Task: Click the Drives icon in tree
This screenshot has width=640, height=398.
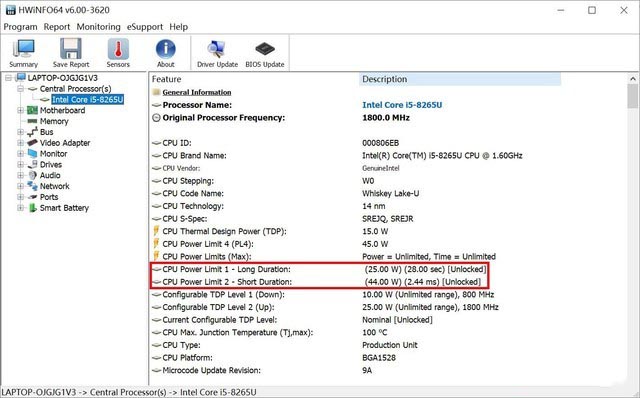Action: (x=32, y=165)
